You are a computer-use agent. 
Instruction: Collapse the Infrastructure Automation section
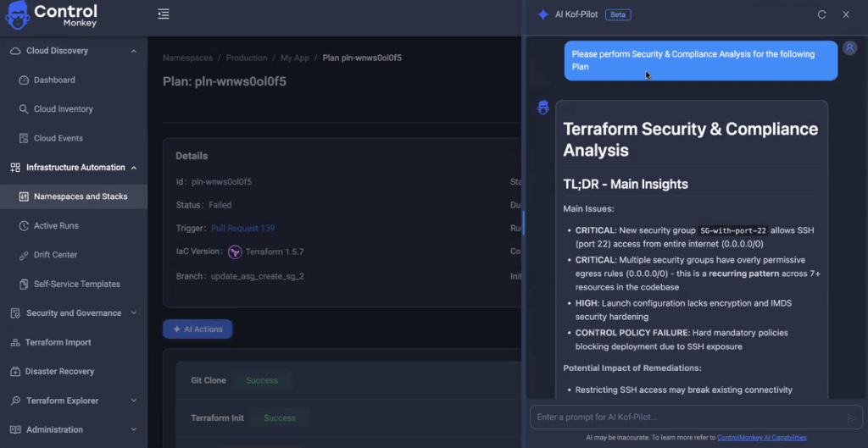click(x=133, y=168)
